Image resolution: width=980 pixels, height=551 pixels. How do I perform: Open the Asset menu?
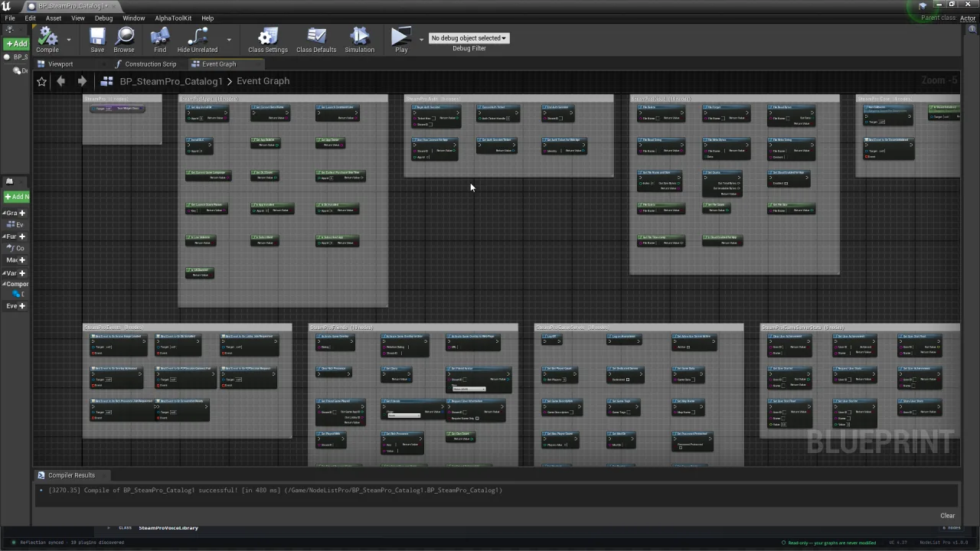point(54,18)
